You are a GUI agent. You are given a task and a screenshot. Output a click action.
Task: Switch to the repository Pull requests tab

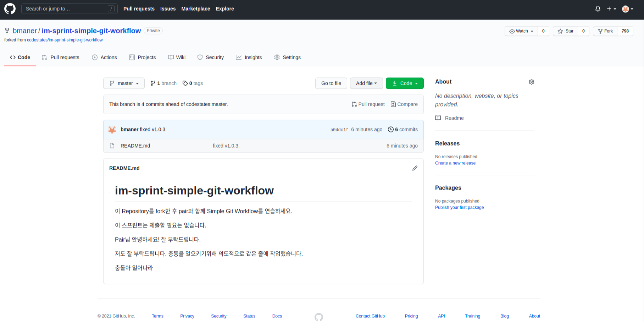[60, 57]
